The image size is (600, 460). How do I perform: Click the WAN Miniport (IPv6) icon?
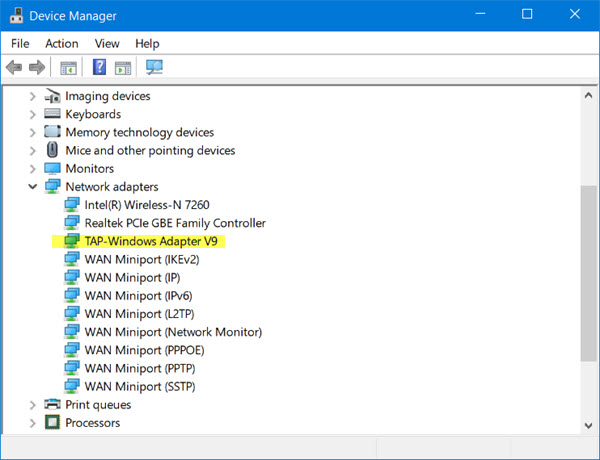pos(72,295)
